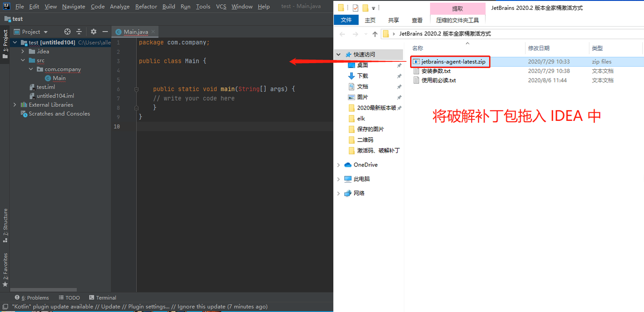Open the 文件 tab in Explorer
Viewport: 644px width, 312px height.
pyautogui.click(x=346, y=20)
